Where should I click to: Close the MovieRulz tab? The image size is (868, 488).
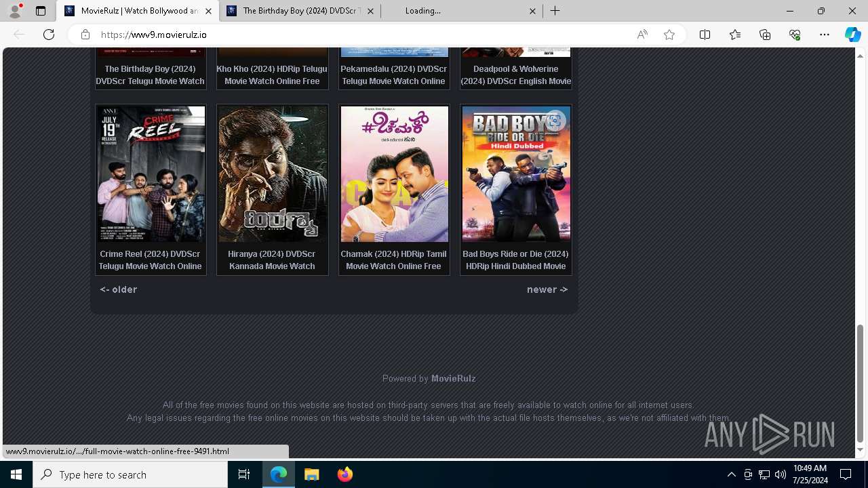click(208, 11)
